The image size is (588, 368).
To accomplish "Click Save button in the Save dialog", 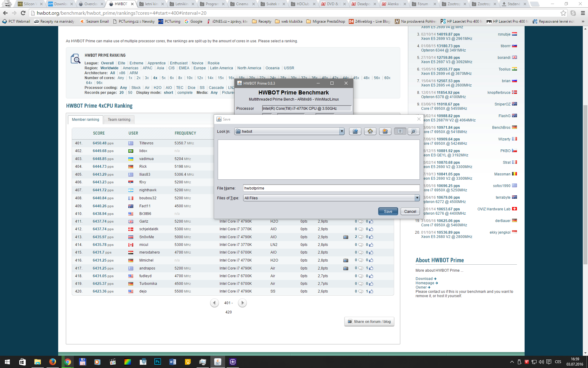I will click(388, 211).
